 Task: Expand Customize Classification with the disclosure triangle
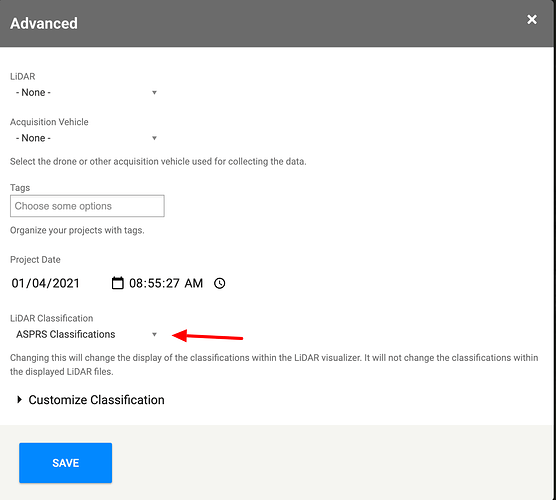20,400
